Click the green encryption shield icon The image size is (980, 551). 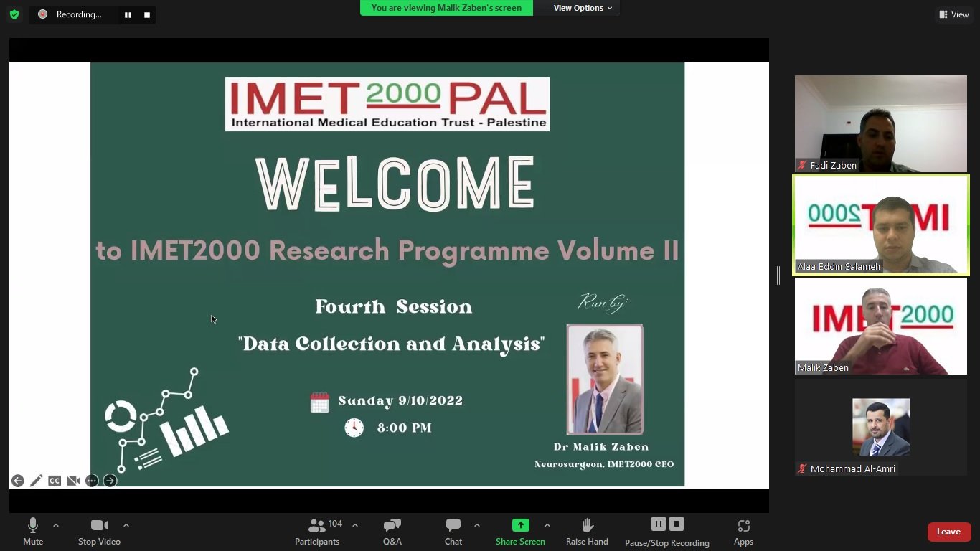14,14
